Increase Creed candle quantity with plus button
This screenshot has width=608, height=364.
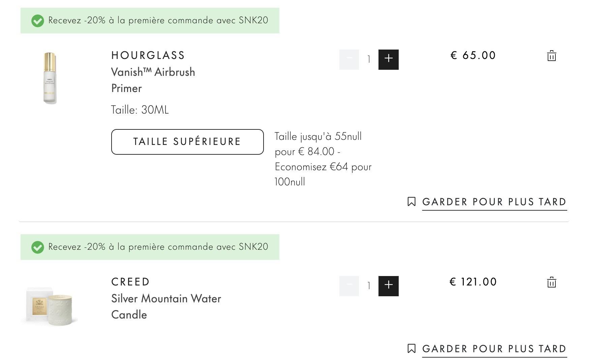coord(388,286)
